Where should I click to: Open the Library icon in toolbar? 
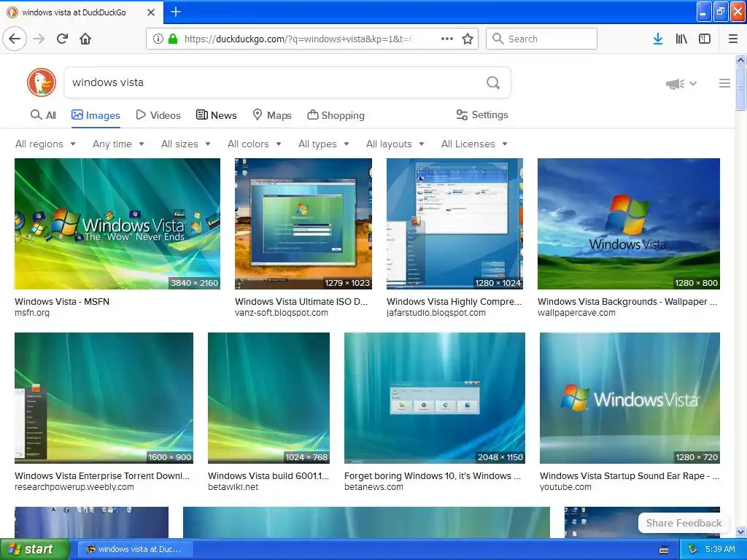[681, 39]
